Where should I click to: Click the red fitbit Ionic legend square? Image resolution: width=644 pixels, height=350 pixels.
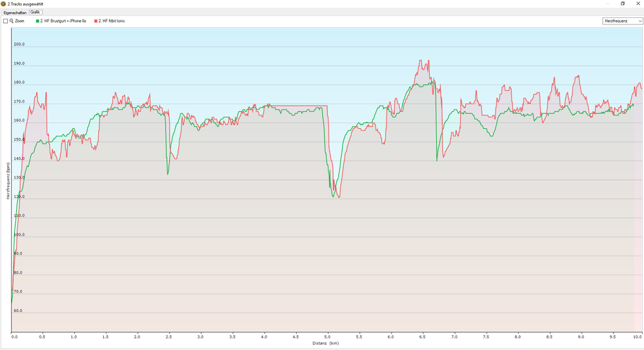96,21
